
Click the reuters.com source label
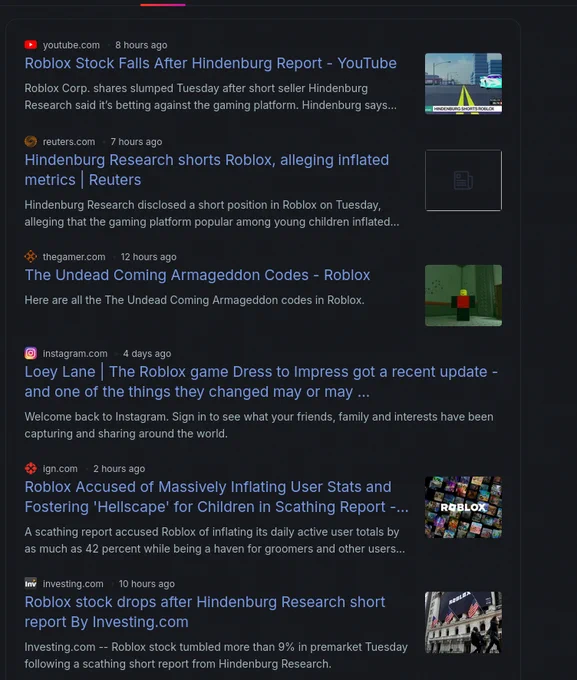click(69, 142)
